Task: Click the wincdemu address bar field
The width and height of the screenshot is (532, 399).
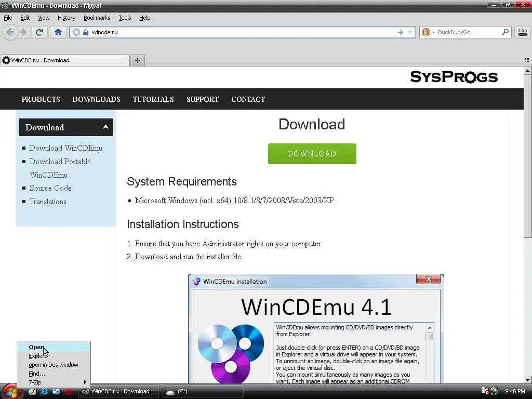Action: [x=243, y=32]
